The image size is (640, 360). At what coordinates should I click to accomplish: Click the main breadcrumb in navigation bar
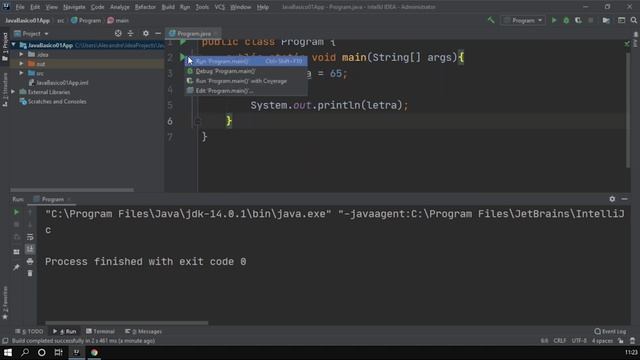point(118,20)
